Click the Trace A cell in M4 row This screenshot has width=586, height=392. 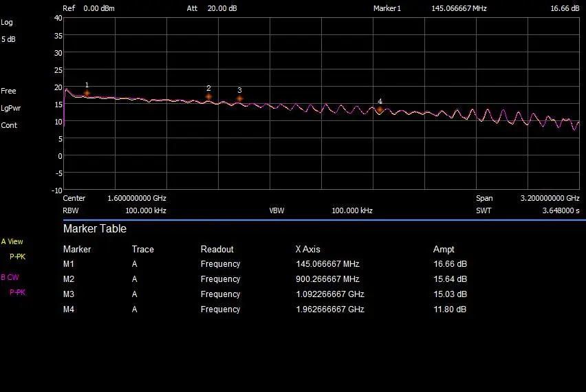[135, 309]
